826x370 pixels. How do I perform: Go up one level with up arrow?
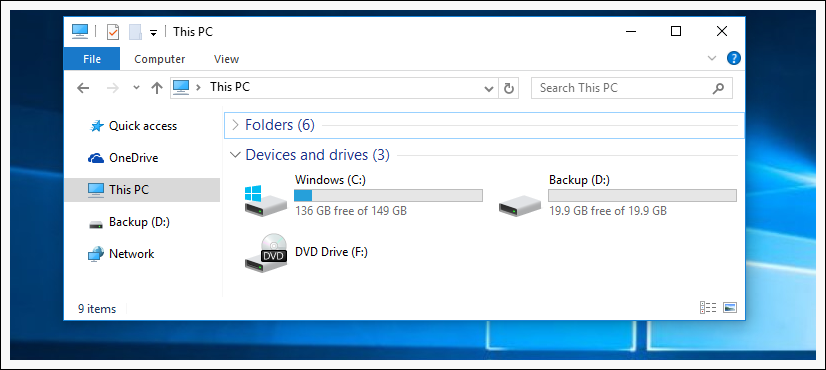(157, 88)
